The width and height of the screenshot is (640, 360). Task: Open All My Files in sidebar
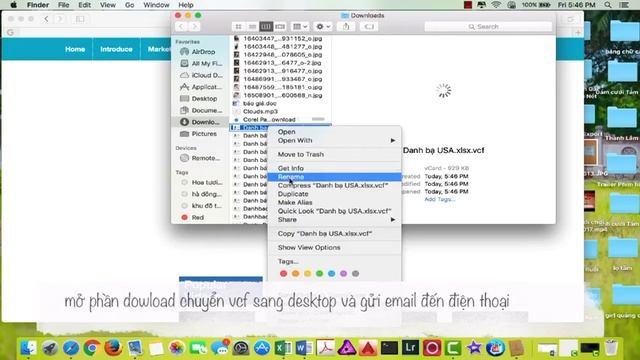(x=201, y=64)
